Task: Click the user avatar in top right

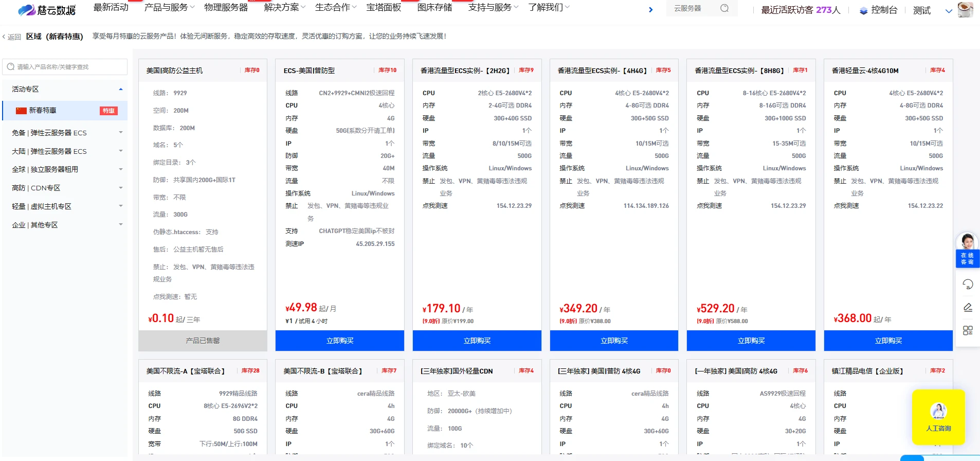Action: click(965, 9)
